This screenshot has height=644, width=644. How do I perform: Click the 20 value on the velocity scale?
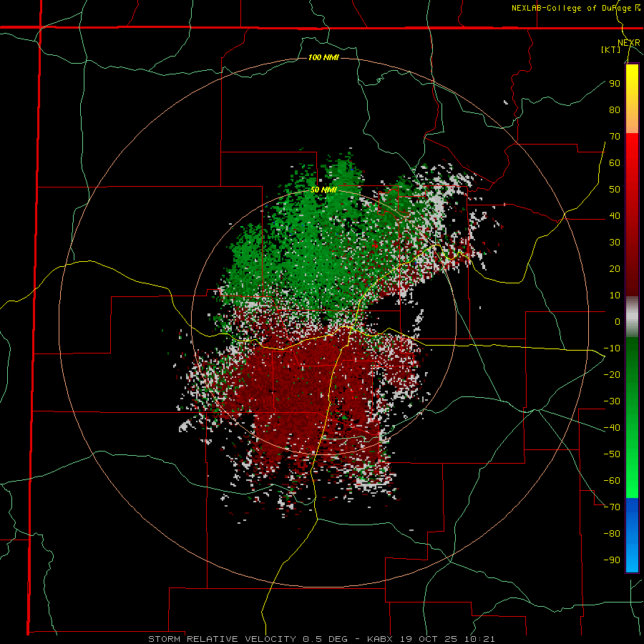point(615,268)
